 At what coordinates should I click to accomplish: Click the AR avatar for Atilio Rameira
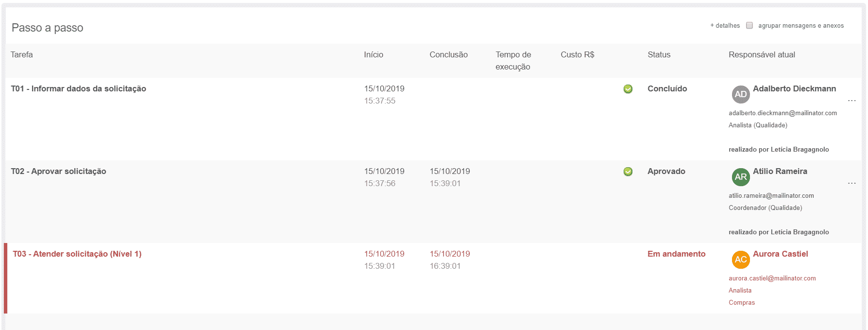[740, 177]
